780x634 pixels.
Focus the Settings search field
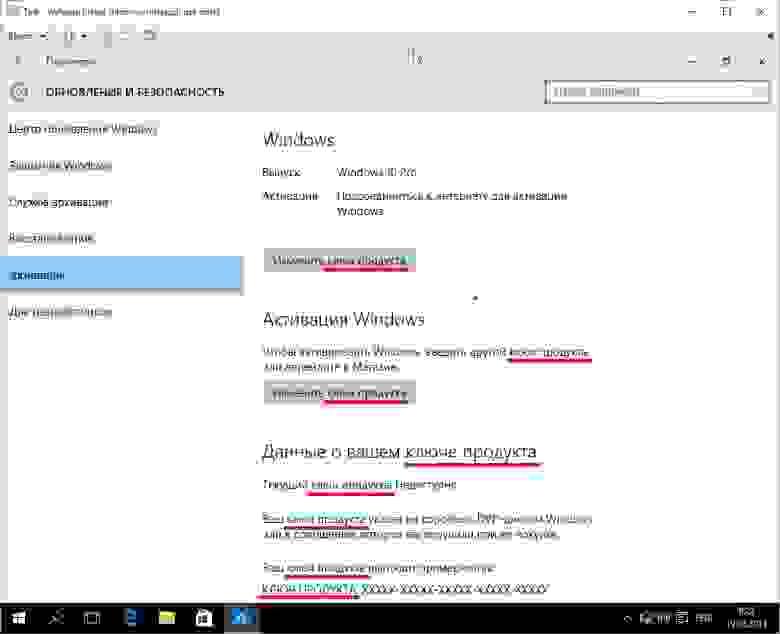click(657, 92)
